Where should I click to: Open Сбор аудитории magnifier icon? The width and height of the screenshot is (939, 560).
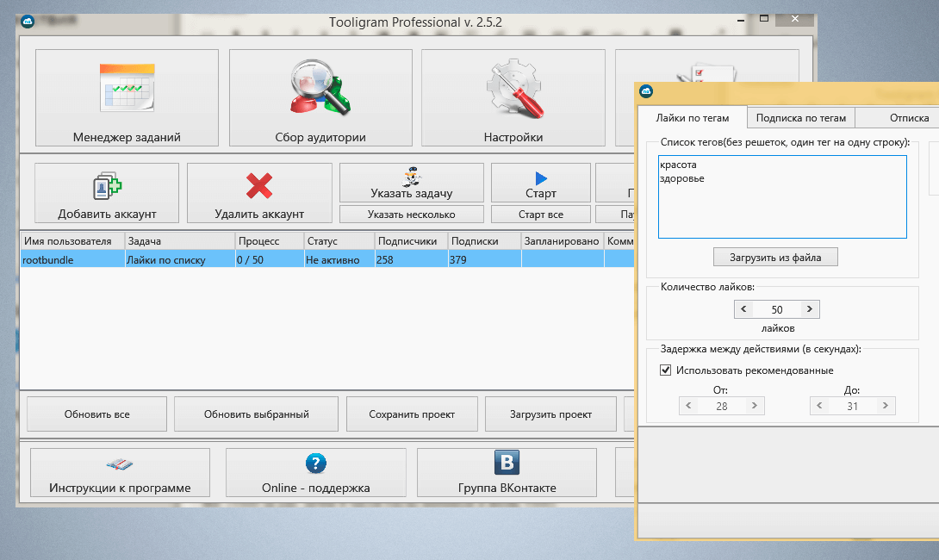click(320, 87)
